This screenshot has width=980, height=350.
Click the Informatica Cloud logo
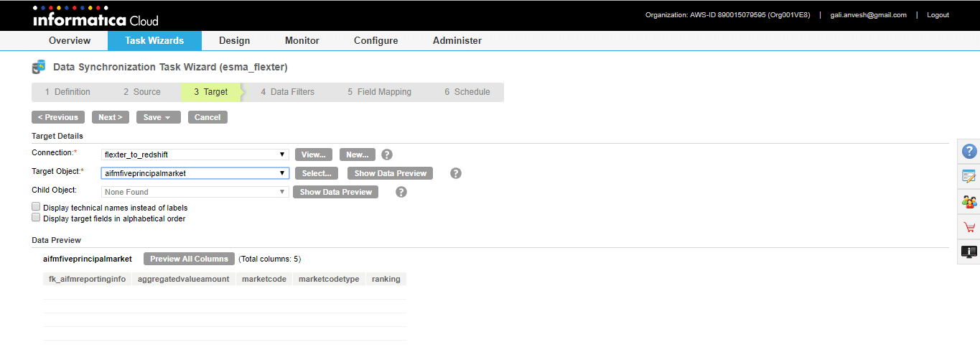click(95, 16)
